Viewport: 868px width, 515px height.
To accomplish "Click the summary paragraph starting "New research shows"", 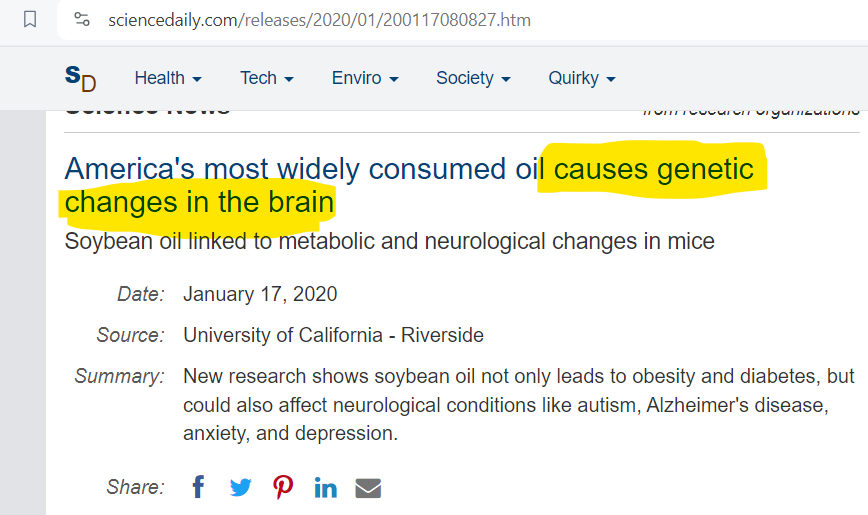I will [519, 405].
